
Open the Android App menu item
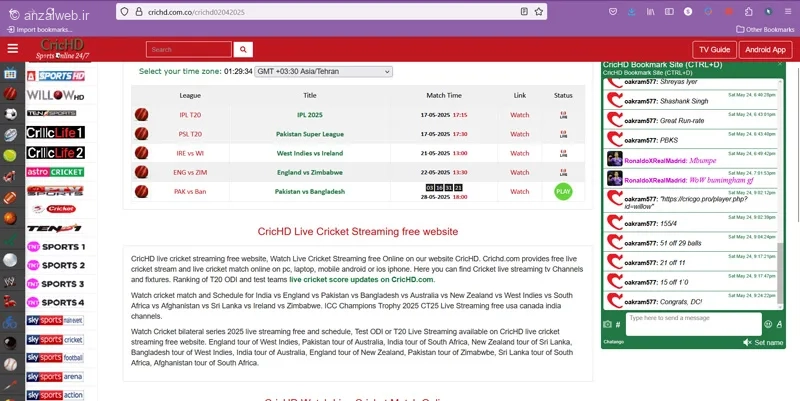pos(765,49)
